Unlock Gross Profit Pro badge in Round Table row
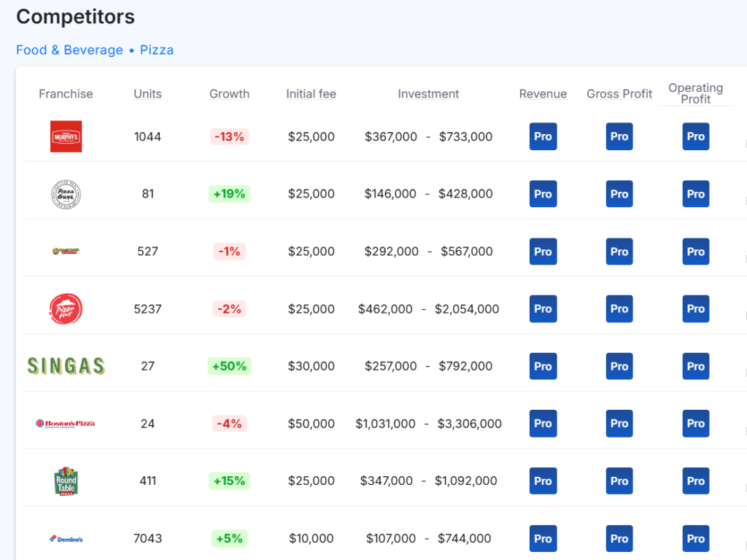The width and height of the screenshot is (747, 560). pos(619,481)
